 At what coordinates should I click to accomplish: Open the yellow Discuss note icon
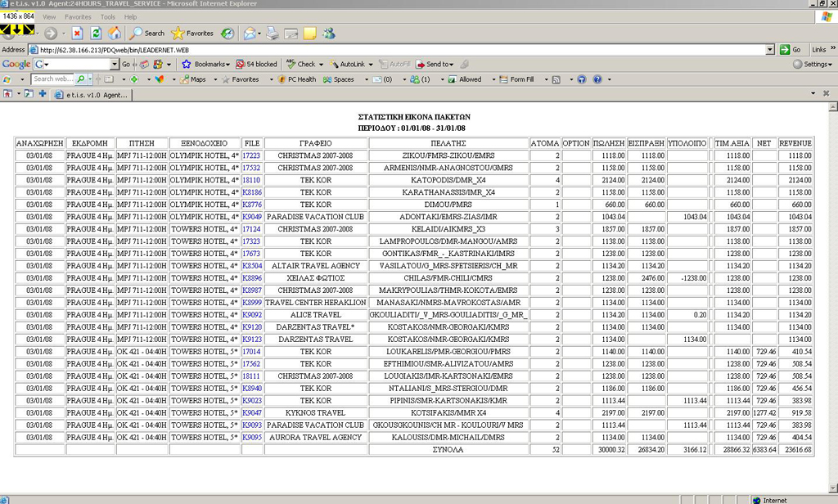[310, 34]
